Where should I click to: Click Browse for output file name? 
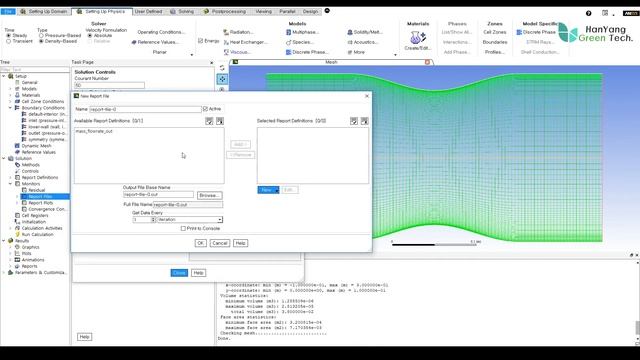point(209,196)
